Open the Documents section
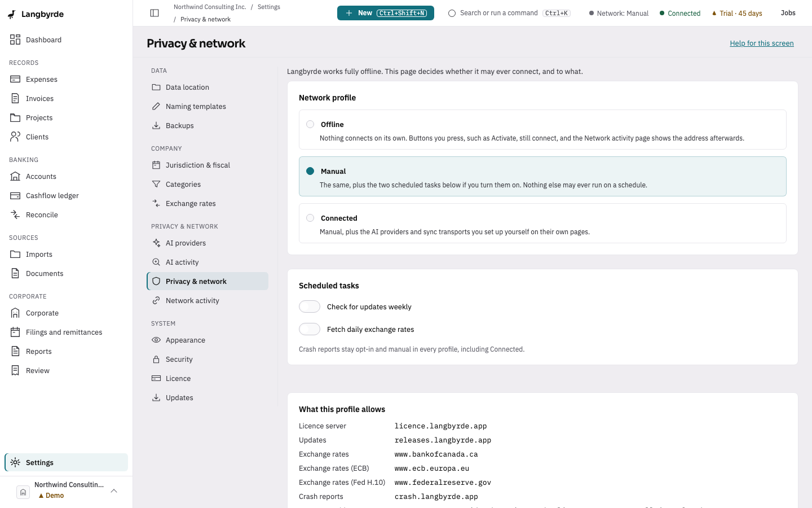The height and width of the screenshot is (508, 812). (x=67, y=273)
